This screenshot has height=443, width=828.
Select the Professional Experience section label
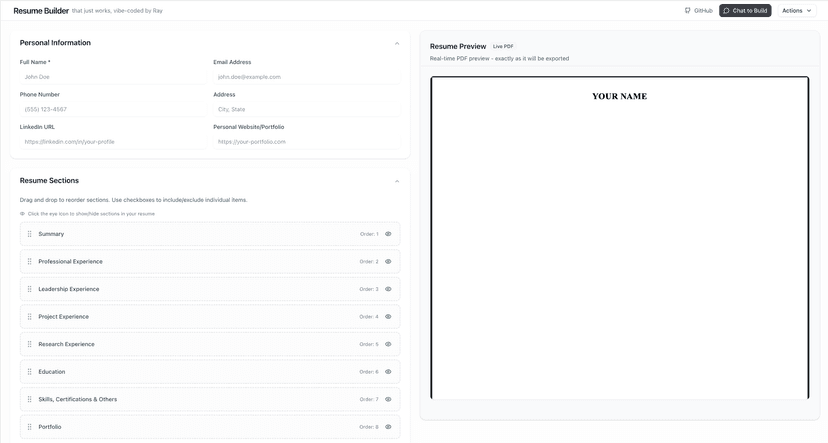pyautogui.click(x=70, y=261)
